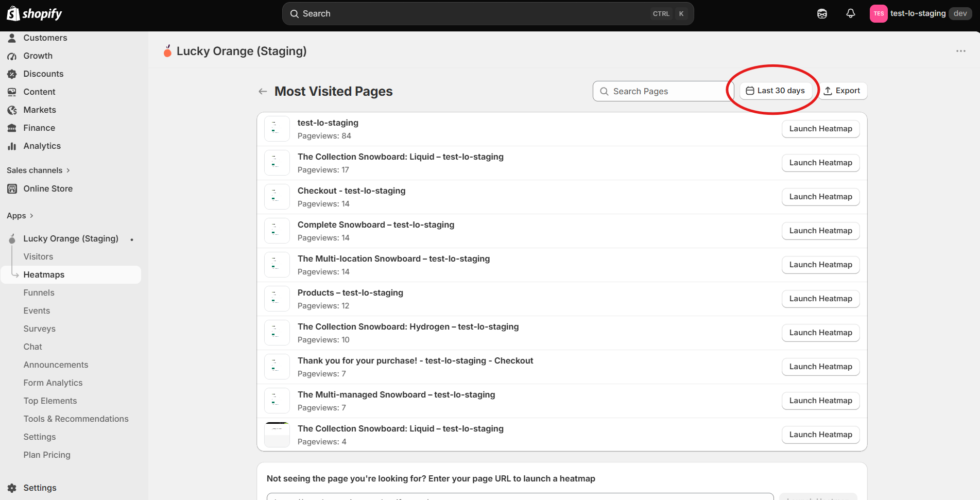Click the Finance bank icon

[x=12, y=128]
